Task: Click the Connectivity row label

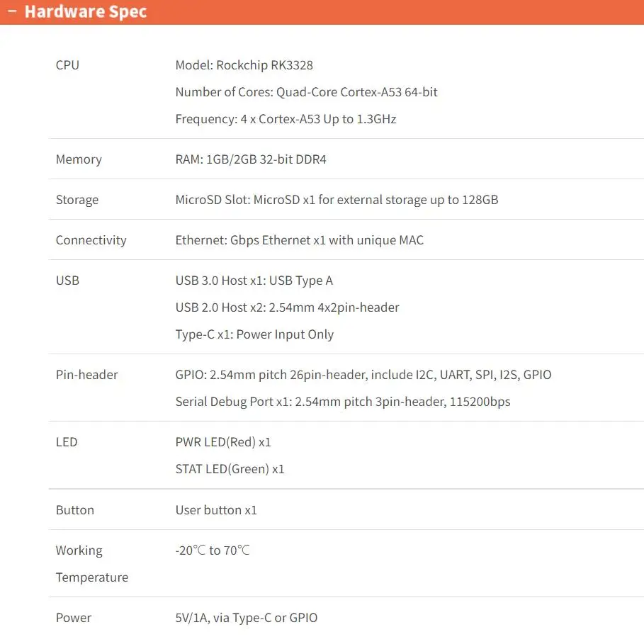Action: tap(91, 240)
